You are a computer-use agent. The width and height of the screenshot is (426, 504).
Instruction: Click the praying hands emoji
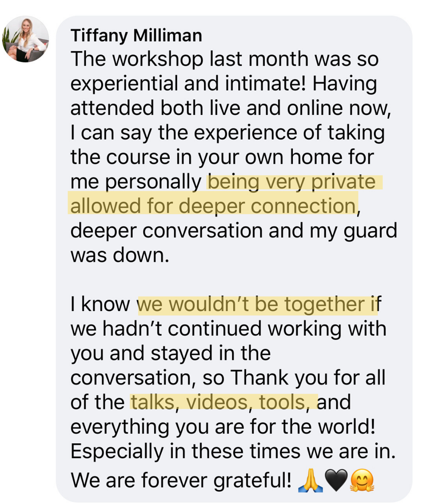(311, 480)
